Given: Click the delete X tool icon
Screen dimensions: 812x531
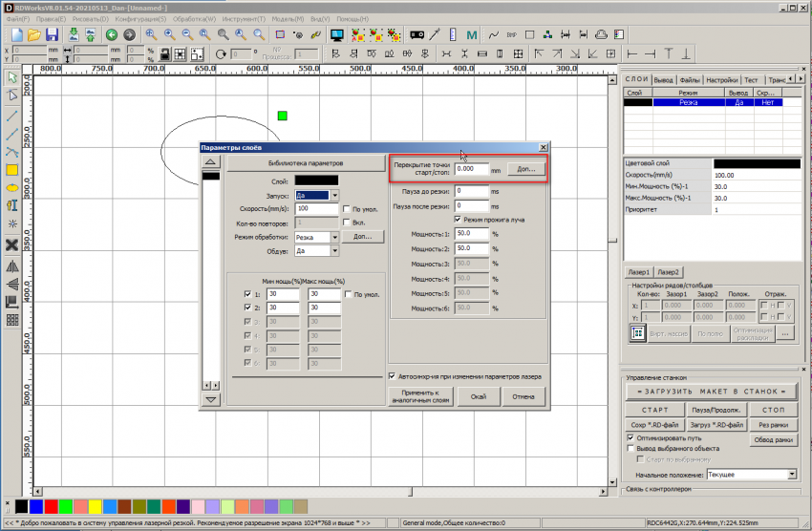Looking at the screenshot, I should pos(12,245).
